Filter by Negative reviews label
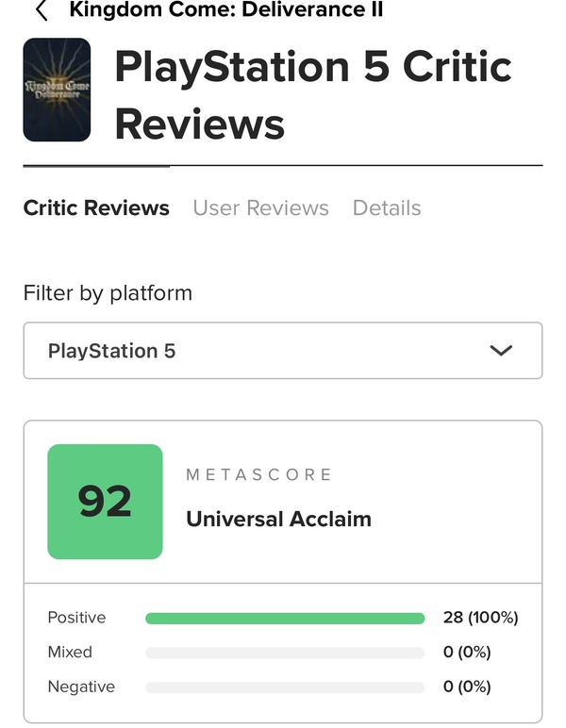The image size is (566, 728). [x=81, y=687]
